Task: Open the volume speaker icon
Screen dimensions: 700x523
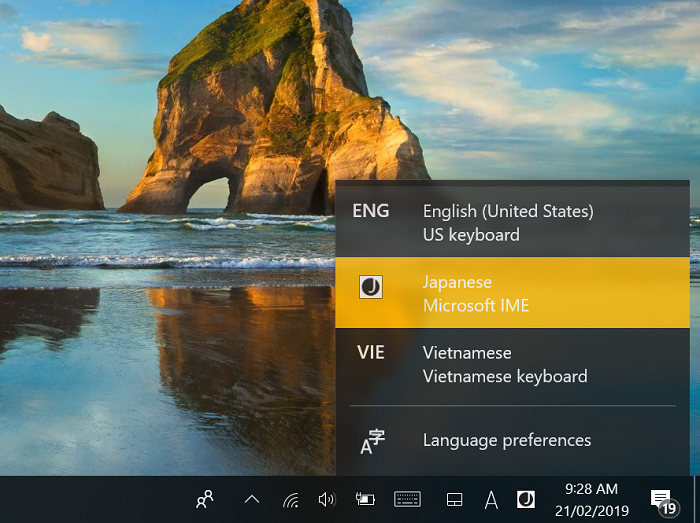Action: (327, 499)
